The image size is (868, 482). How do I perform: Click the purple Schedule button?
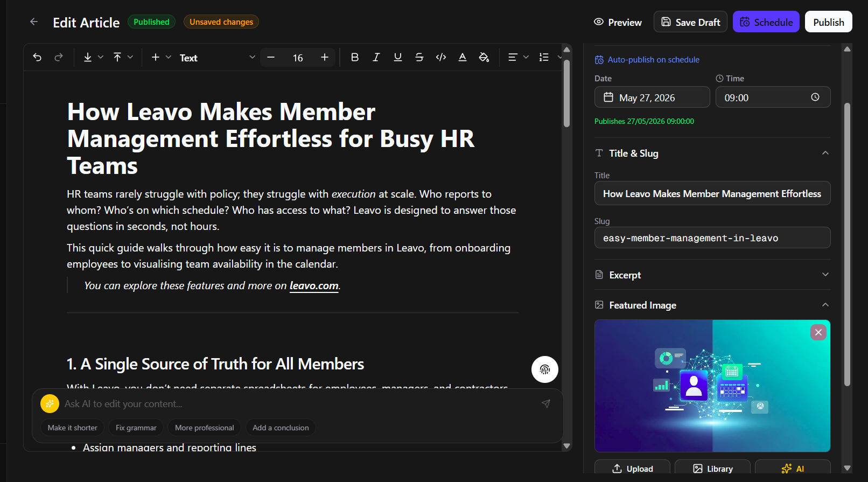point(766,22)
